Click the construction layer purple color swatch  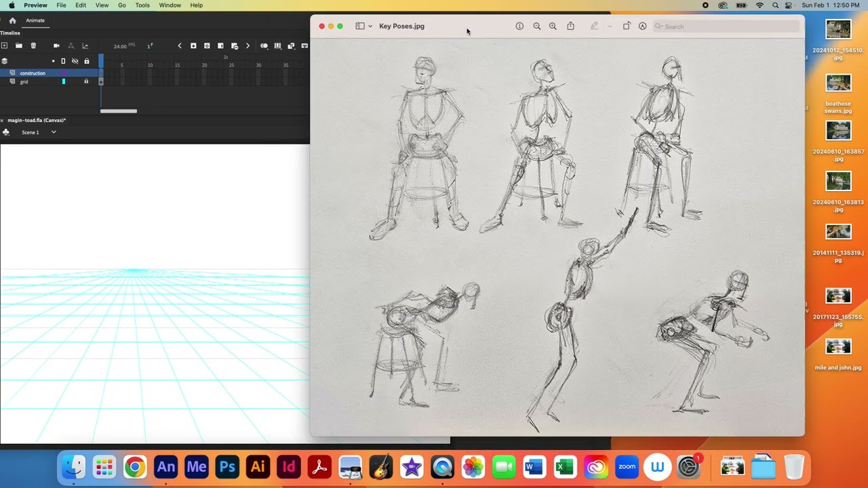pyautogui.click(x=64, y=73)
